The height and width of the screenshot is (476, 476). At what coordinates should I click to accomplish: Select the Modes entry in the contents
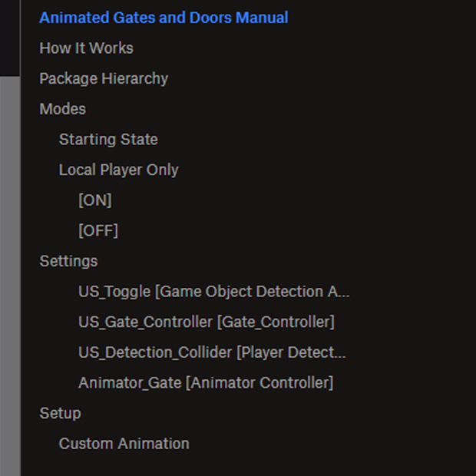(62, 109)
